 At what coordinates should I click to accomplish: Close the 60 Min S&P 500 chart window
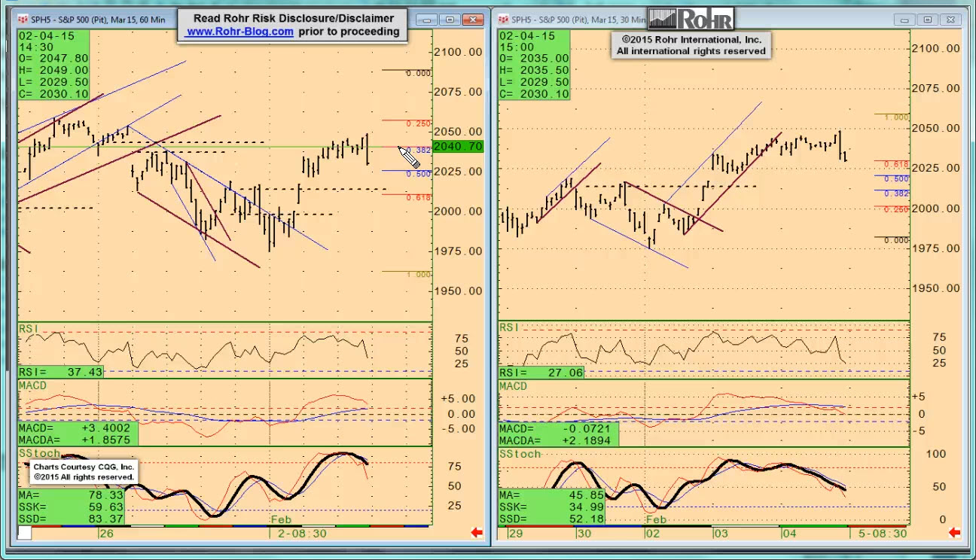(x=474, y=20)
